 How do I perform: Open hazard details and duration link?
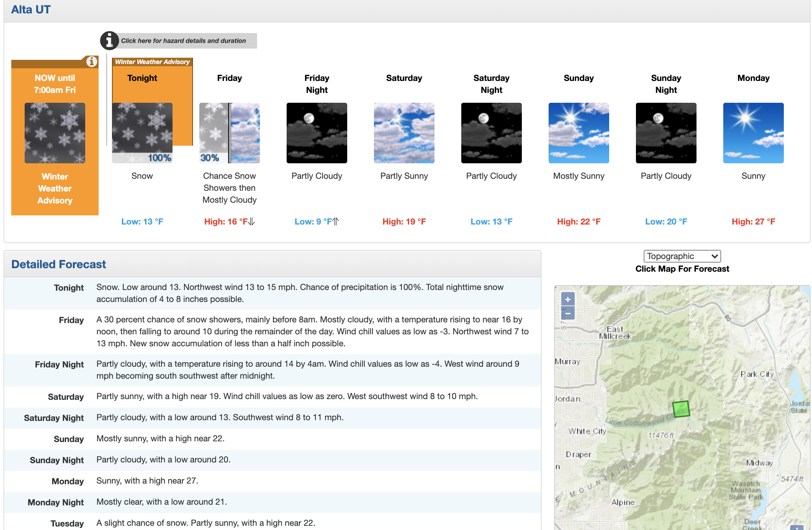pyautogui.click(x=183, y=41)
